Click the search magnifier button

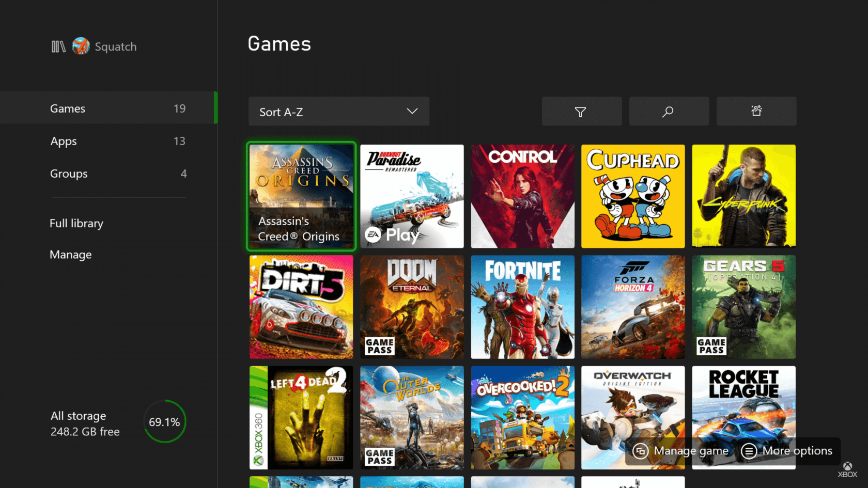click(x=669, y=111)
